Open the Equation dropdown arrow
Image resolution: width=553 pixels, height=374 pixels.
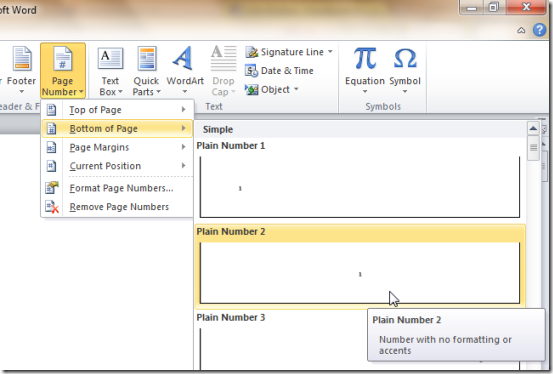[365, 92]
